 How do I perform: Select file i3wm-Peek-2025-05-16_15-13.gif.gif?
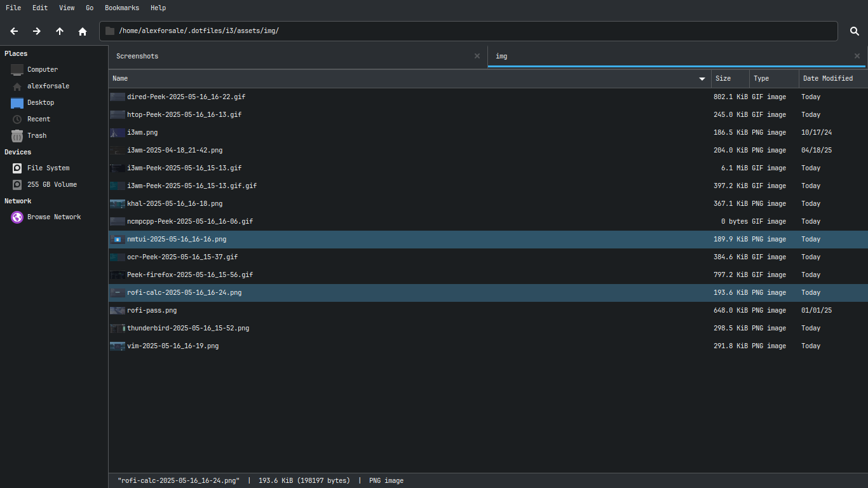(x=488, y=186)
